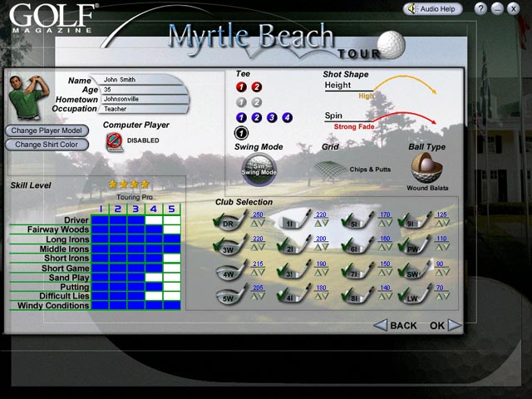The height and width of the screenshot is (399, 532).
Task: Select blue tee number 1
Action: (241, 118)
